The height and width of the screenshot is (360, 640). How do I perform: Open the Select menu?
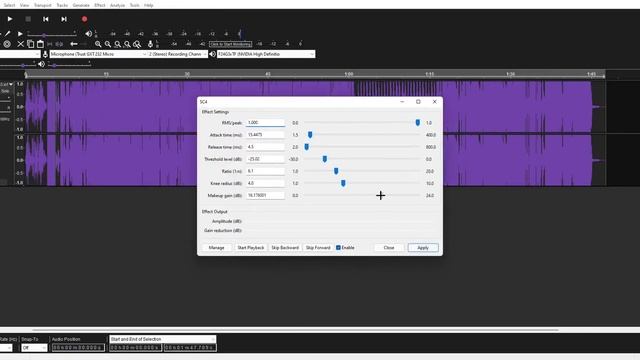[x=9, y=5]
